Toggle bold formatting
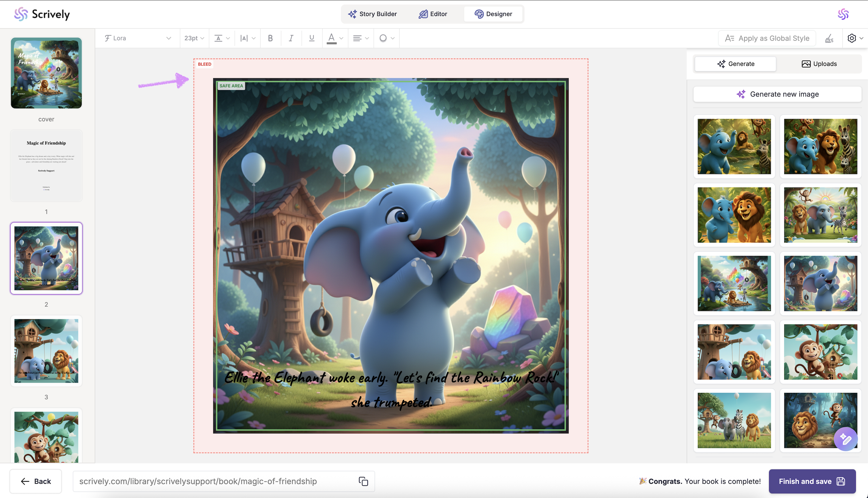 [x=270, y=38]
